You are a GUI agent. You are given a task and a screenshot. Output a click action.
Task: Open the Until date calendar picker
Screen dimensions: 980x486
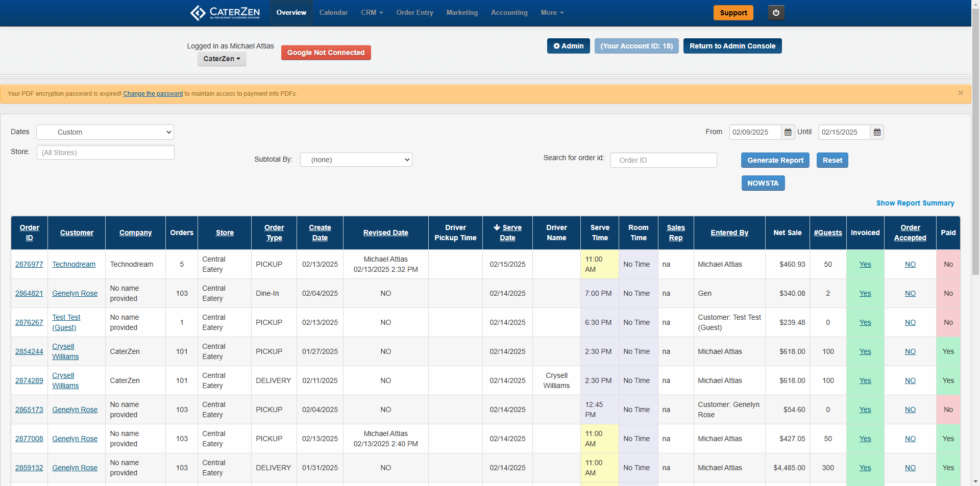(877, 132)
